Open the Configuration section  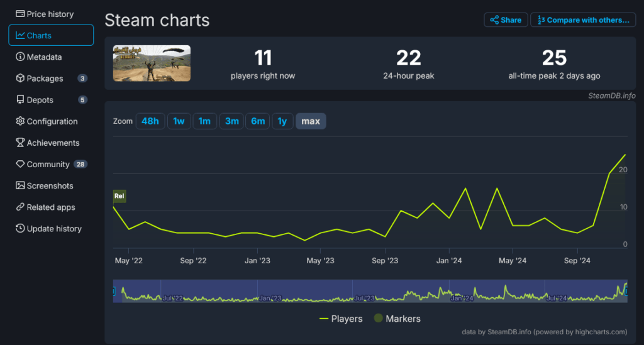click(x=51, y=121)
